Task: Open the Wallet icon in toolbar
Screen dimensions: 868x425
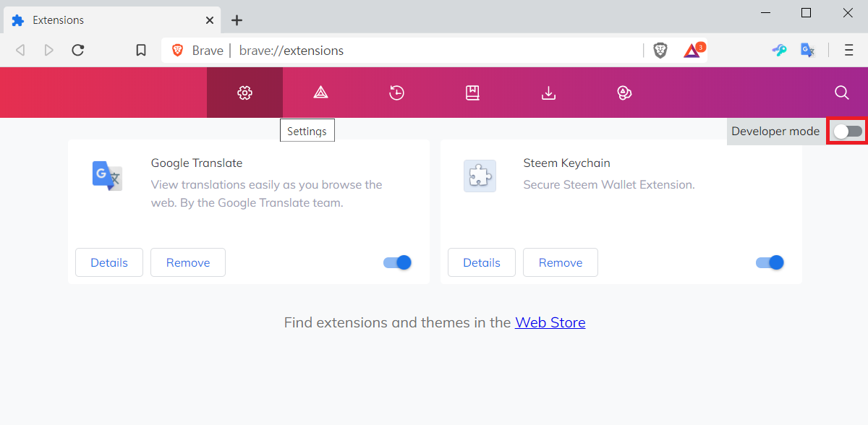Action: 625,93
